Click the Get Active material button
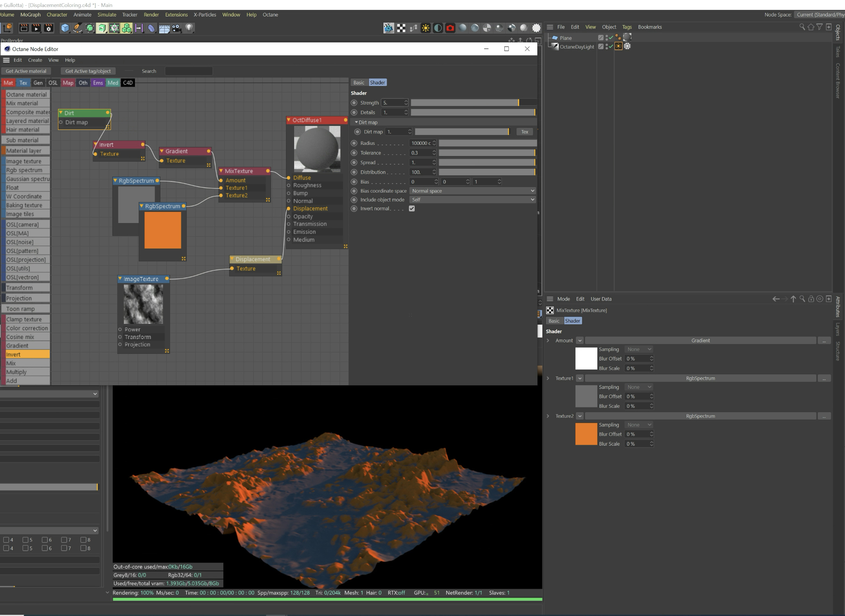Image resolution: width=845 pixels, height=616 pixels. (26, 71)
